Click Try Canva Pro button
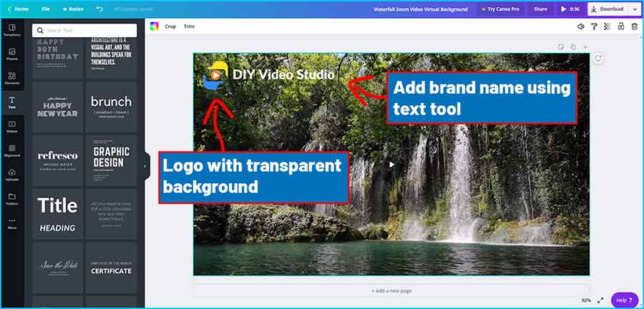This screenshot has width=644, height=309. (x=500, y=9)
